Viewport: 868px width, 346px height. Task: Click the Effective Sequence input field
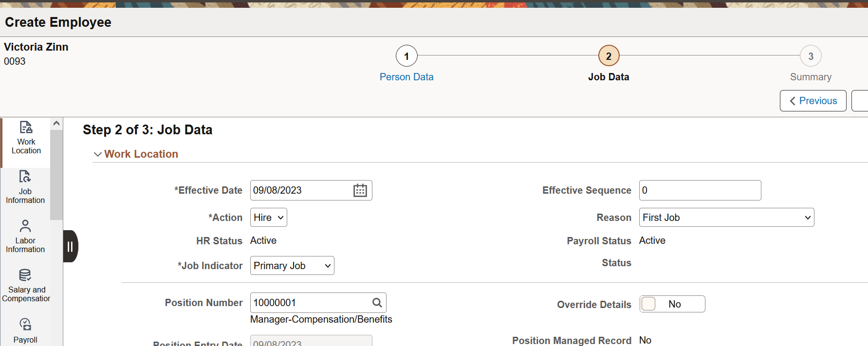(700, 190)
